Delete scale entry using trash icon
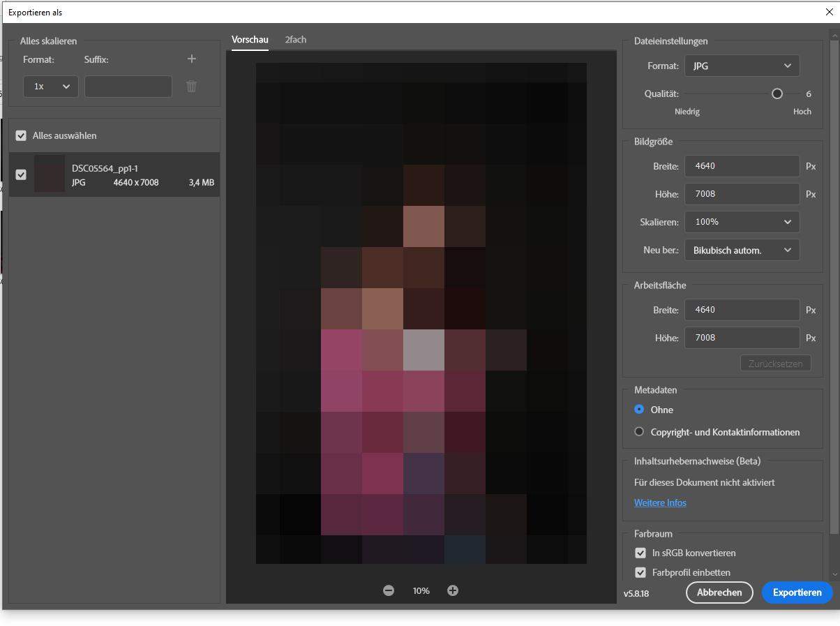Image resolution: width=840 pixels, height=626 pixels. (x=192, y=87)
